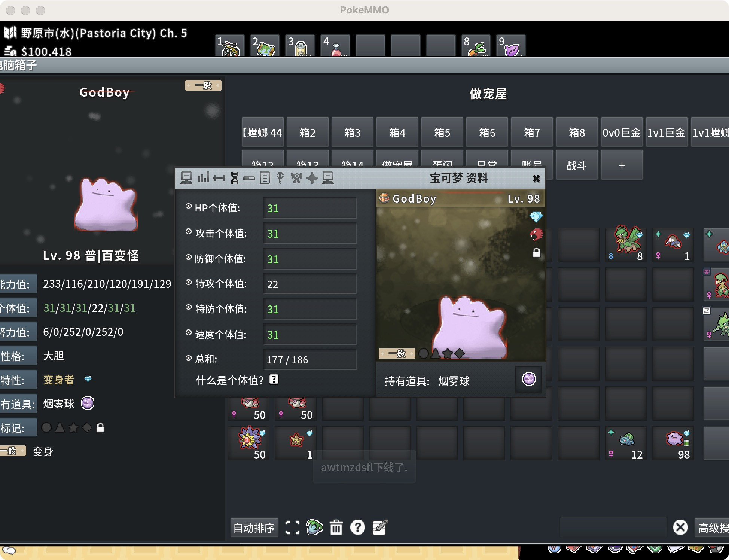Clear the search with the X button
This screenshot has height=560, width=729.
[680, 527]
